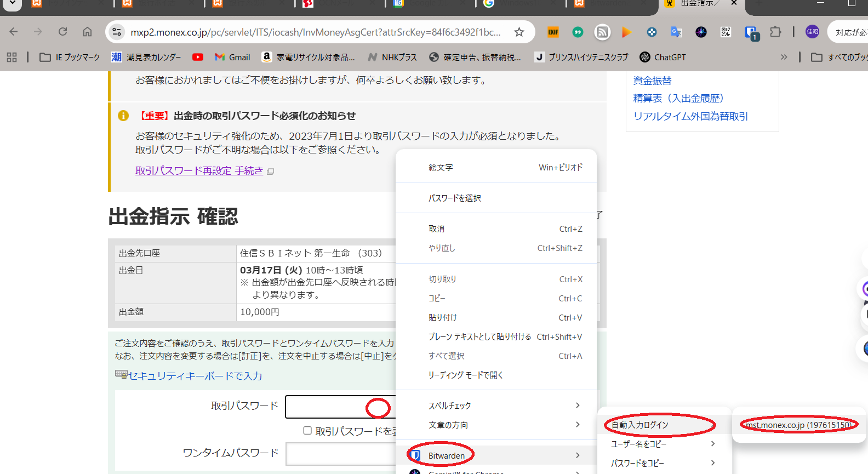This screenshot has width=868, height=474.
Task: Show hidden bookmarks with the chevron
Action: 784,57
